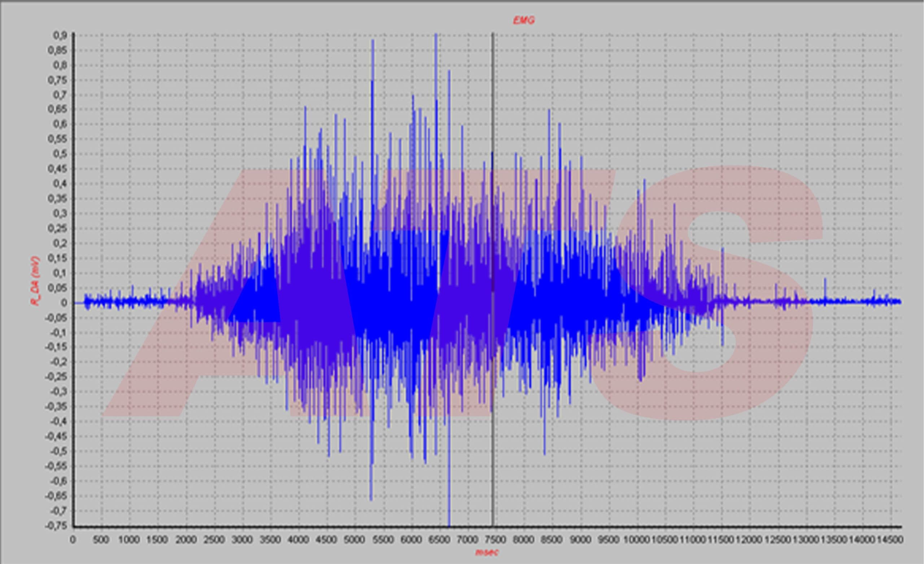Viewport: 924px width, 564px height.
Task: Click the 10000 x-axis tick label
Action: pos(637,539)
